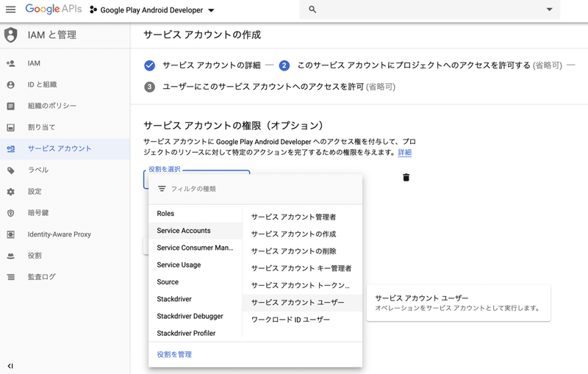Image resolution: width=588 pixels, height=374 pixels.
Task: Open 暗号鍵 in the sidebar
Action: click(65, 213)
